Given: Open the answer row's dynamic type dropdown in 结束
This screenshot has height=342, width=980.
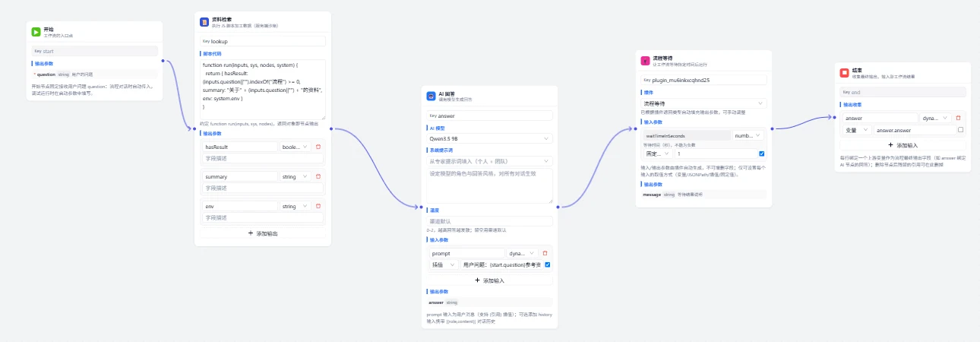Looking at the screenshot, I should pyautogui.click(x=936, y=118).
